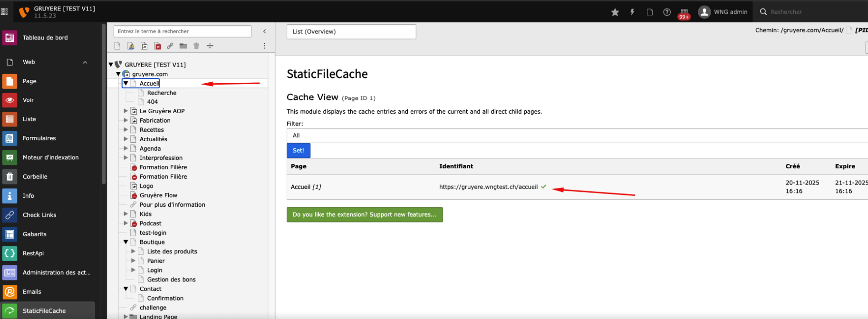Select the gruyere.com site root
This screenshot has width=868, height=319.
click(150, 74)
